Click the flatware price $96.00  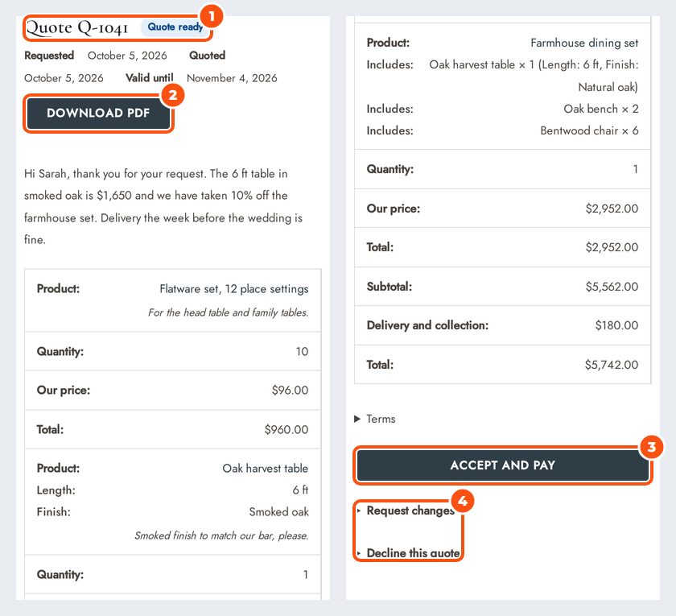coord(290,391)
